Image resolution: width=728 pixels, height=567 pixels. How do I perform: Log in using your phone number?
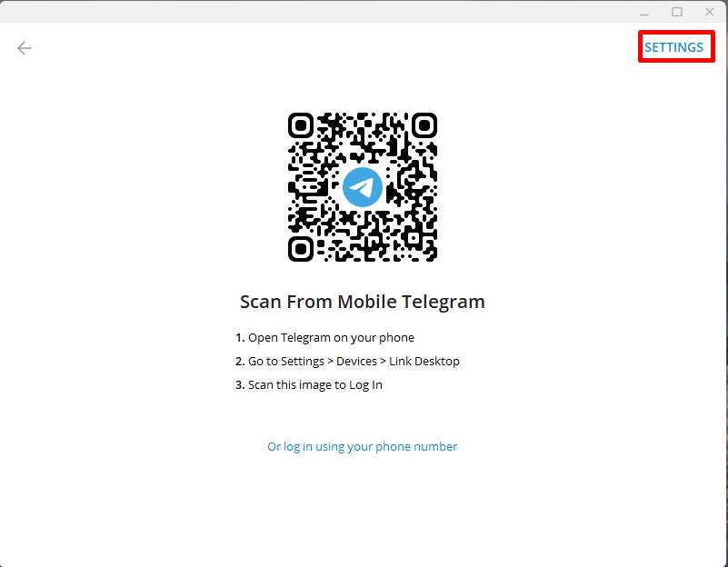pyautogui.click(x=362, y=446)
